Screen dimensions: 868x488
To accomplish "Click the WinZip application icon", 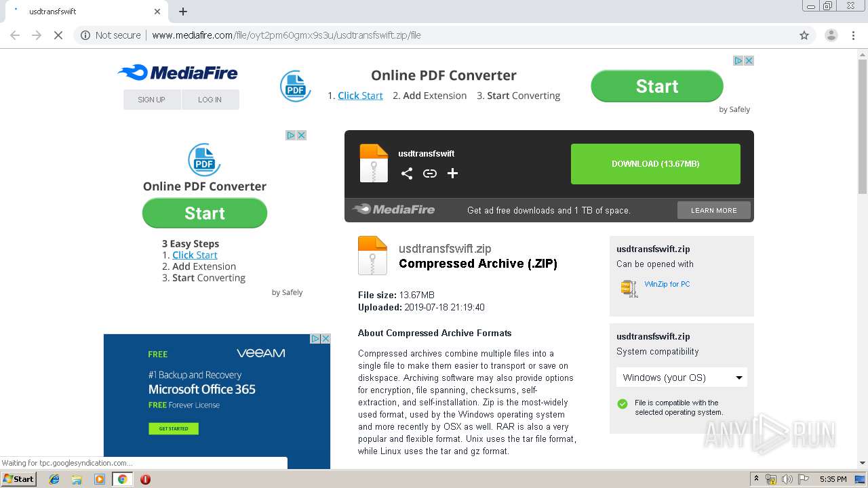I will pyautogui.click(x=629, y=288).
